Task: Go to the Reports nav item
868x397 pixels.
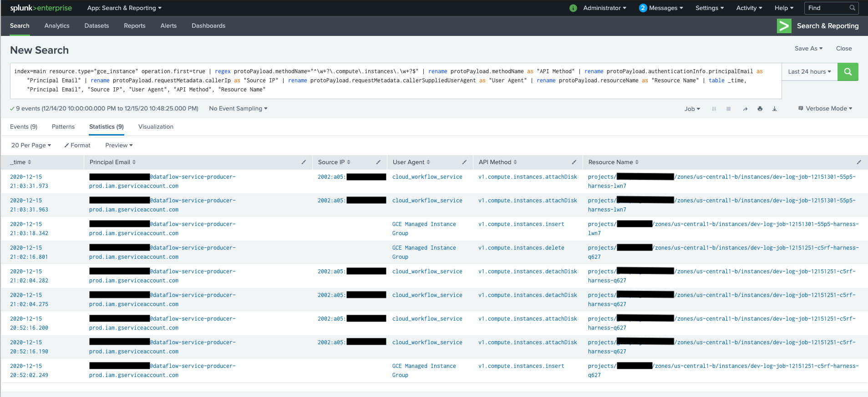Action: pyautogui.click(x=135, y=26)
